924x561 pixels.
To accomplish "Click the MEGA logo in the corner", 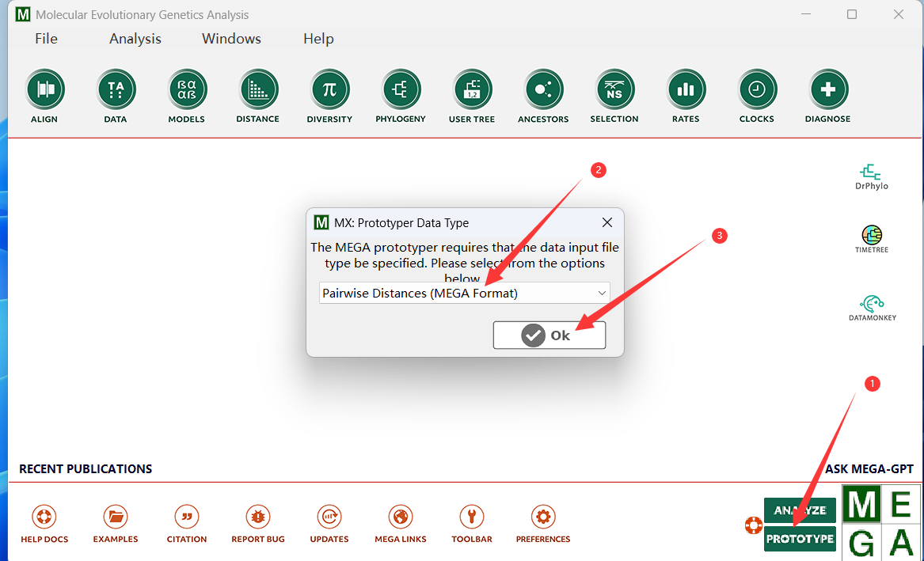I will click(x=881, y=523).
